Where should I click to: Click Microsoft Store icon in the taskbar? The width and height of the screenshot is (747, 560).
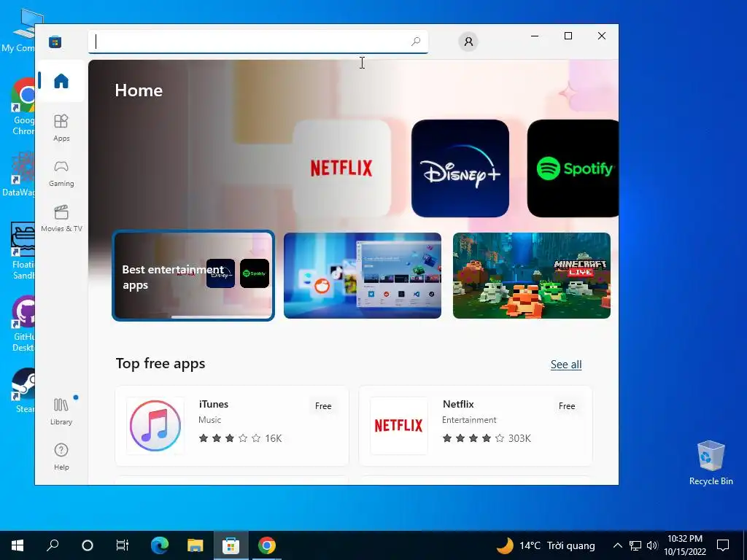[231, 545]
